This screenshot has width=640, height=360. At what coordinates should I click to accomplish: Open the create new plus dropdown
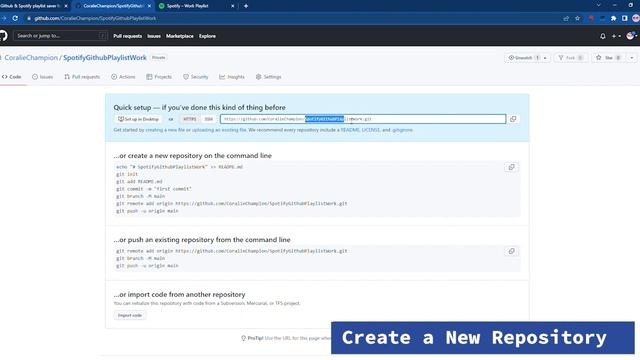tap(616, 36)
